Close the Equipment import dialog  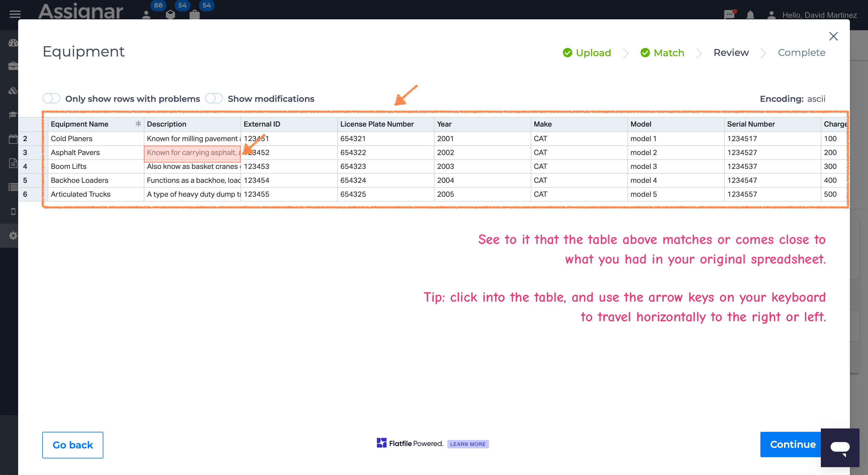pyautogui.click(x=833, y=36)
